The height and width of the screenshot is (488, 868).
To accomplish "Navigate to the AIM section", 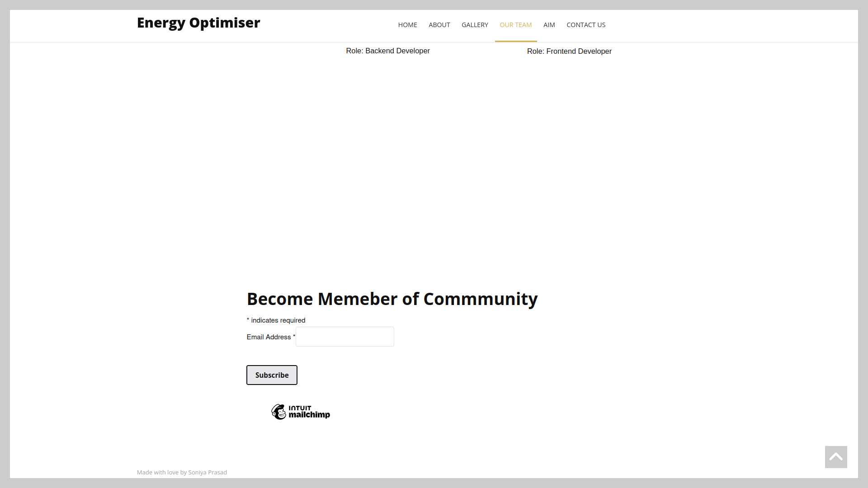I will point(549,25).
